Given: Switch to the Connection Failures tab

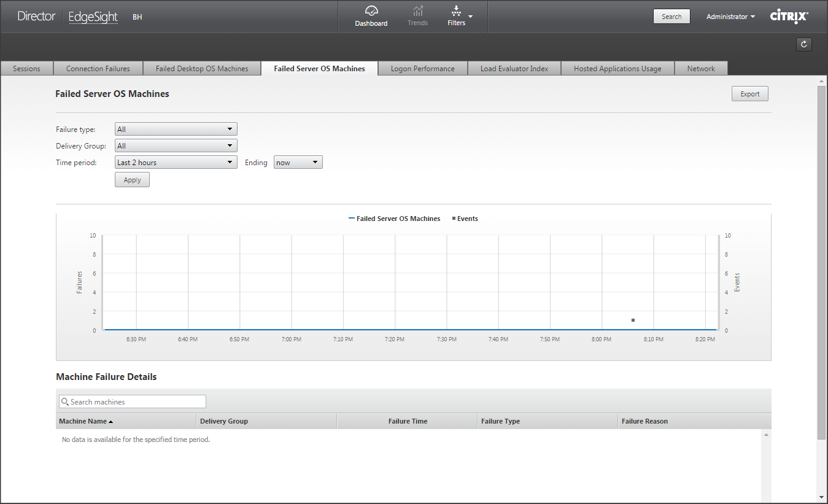Looking at the screenshot, I should pos(98,69).
